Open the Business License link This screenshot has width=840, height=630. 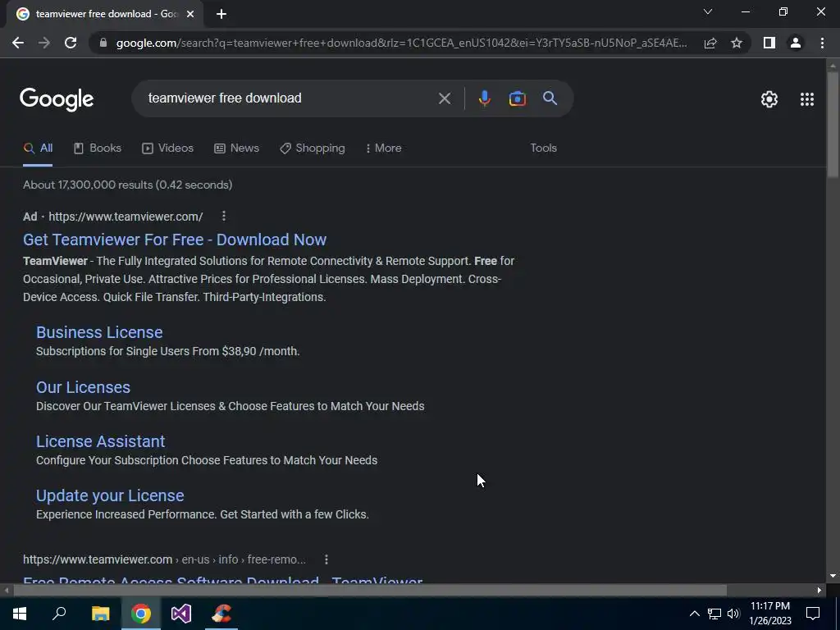(x=99, y=332)
